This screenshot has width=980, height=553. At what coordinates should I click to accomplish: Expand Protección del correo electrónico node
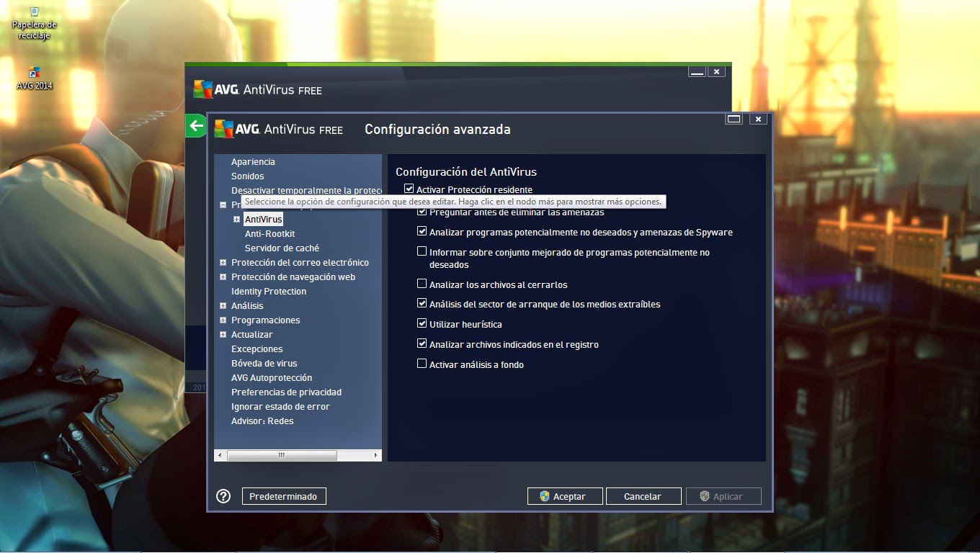point(223,262)
